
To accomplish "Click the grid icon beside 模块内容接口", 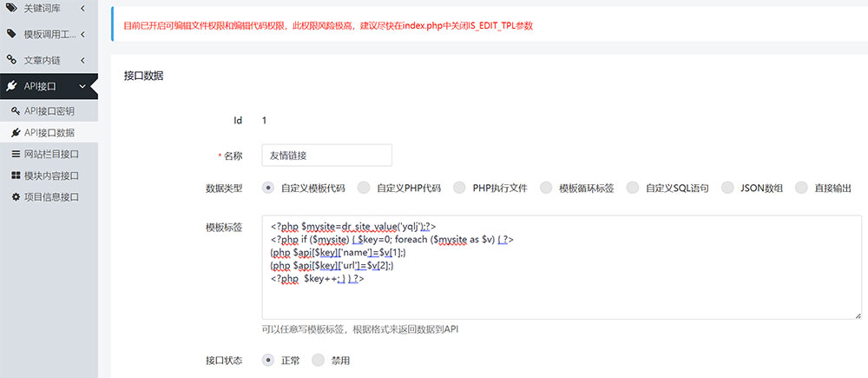I will point(16,176).
